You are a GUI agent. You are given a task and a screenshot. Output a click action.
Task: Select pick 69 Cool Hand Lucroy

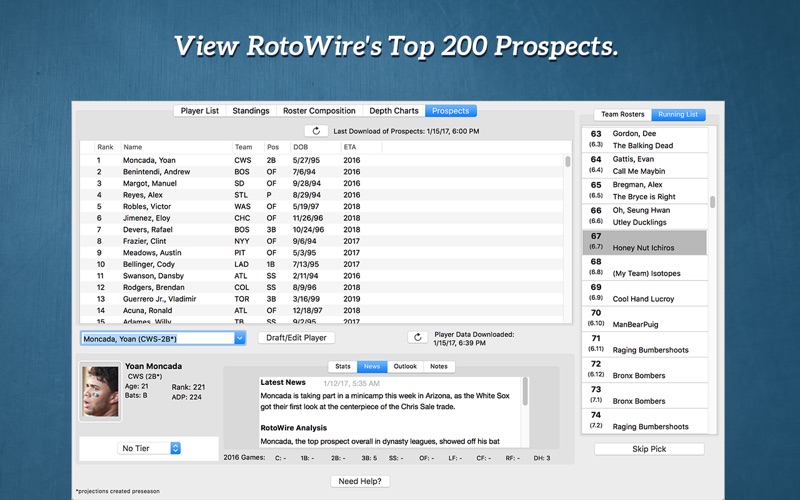[x=645, y=293]
